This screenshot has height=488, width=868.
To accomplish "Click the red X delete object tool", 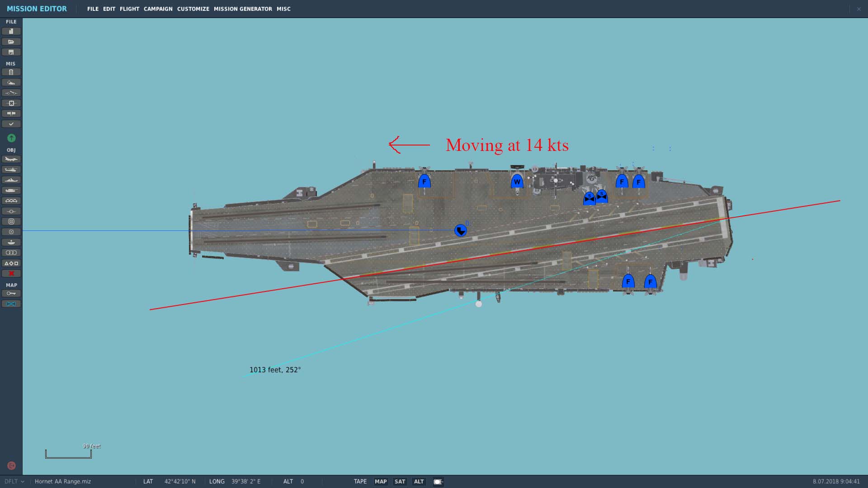I will tap(11, 274).
